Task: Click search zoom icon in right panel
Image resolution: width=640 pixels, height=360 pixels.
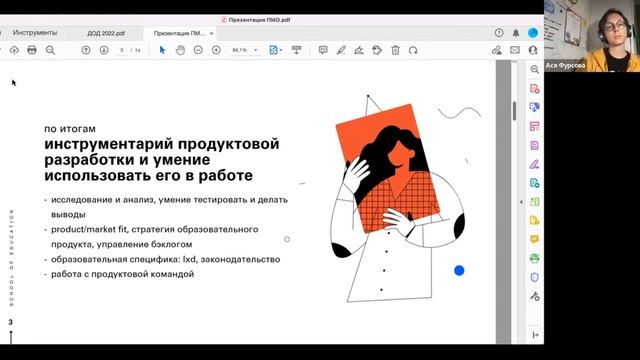Action: pos(534,69)
